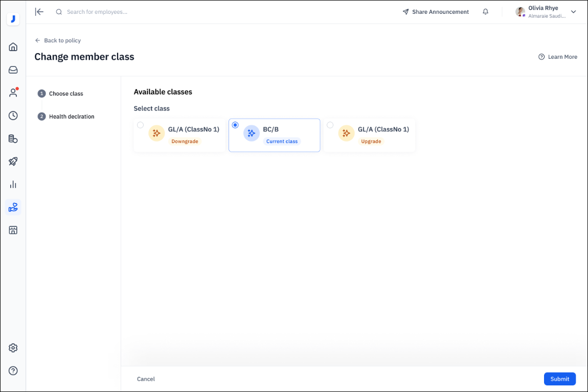Select the Downgrade class radio button
Screen dimensions: 588x392
point(141,125)
